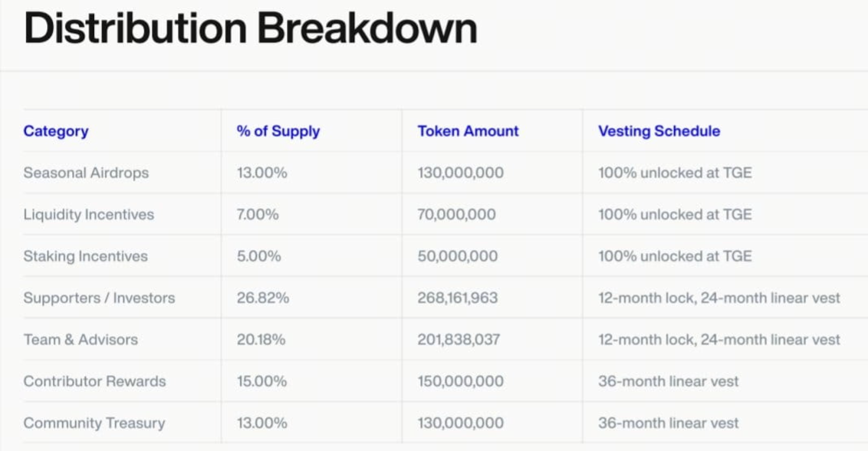Select the 20.18% supply value

(260, 340)
